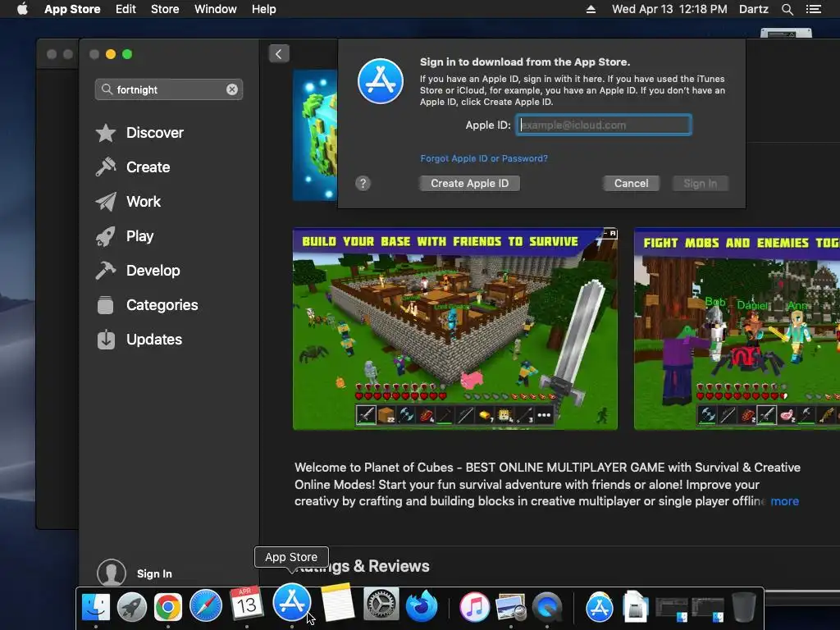The height and width of the screenshot is (630, 840).
Task: Open Notification Center list icon
Action: 813,9
